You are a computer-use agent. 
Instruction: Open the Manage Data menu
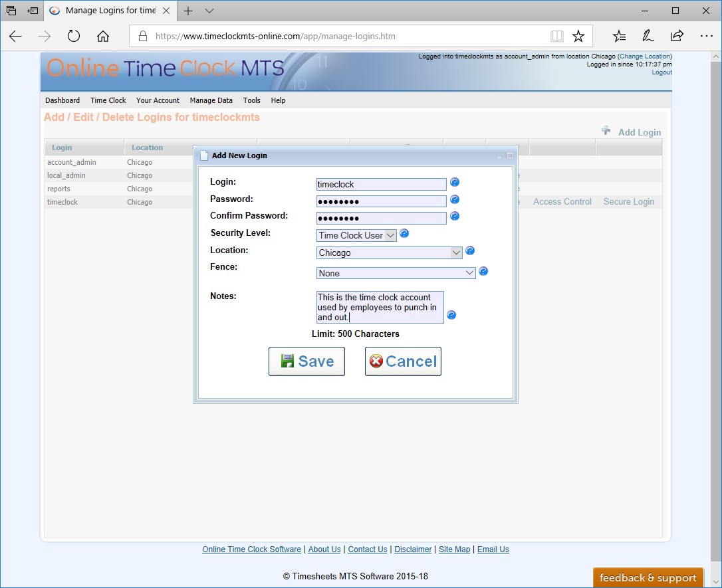point(211,100)
